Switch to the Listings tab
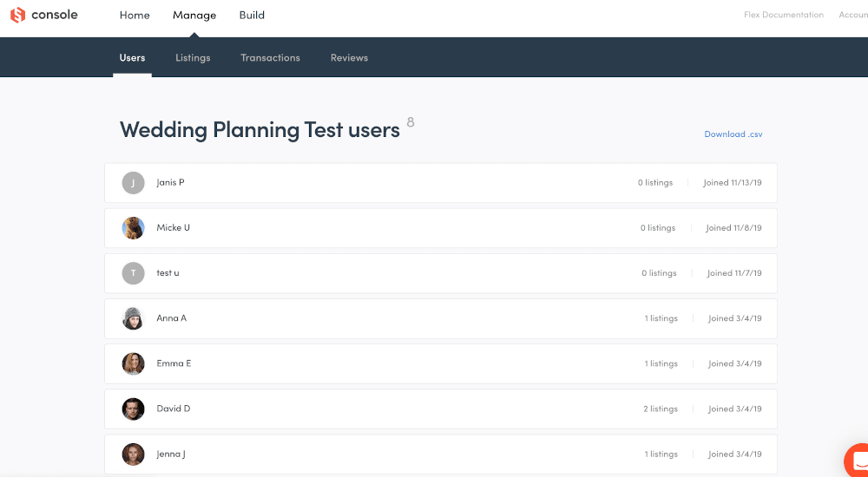The image size is (868, 477). point(193,58)
